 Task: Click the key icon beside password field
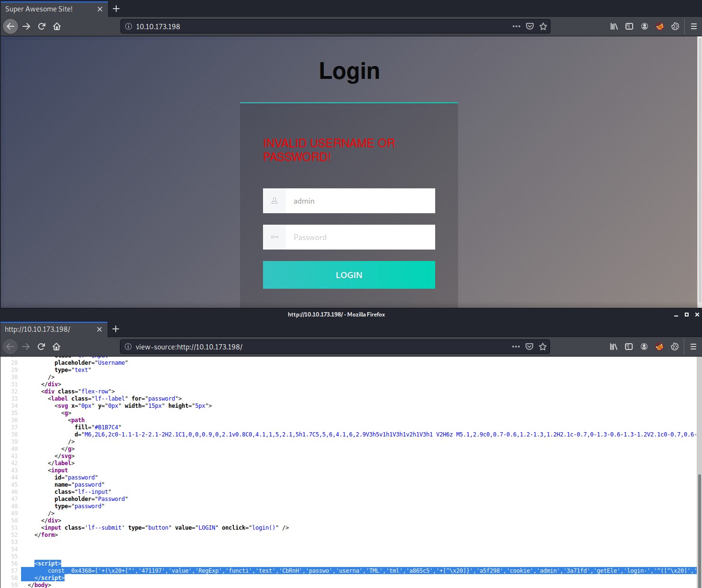click(x=274, y=237)
